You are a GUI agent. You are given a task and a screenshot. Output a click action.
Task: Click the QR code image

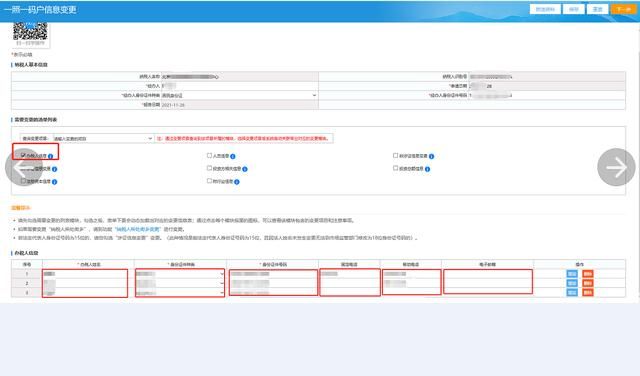[30, 31]
